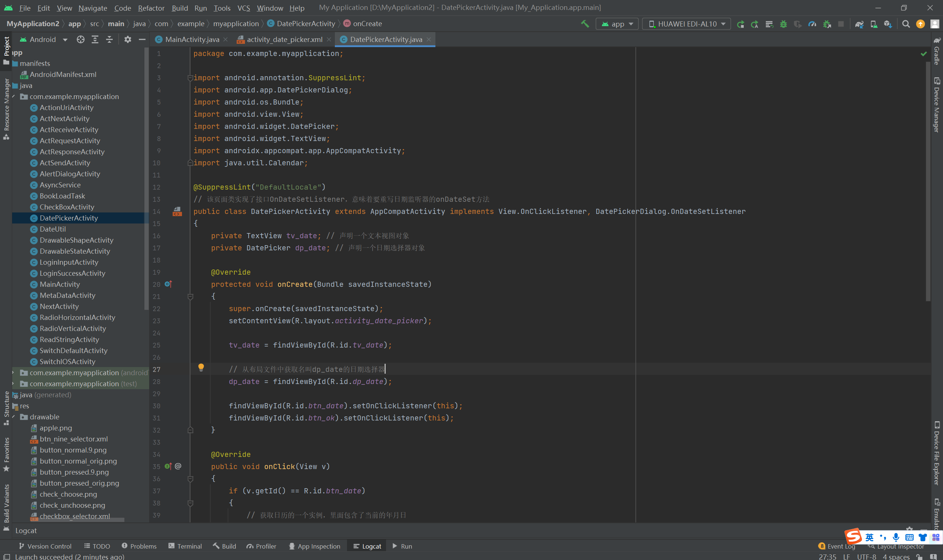Click the Make Project hammer icon
This screenshot has height=560, width=943.
click(x=585, y=24)
